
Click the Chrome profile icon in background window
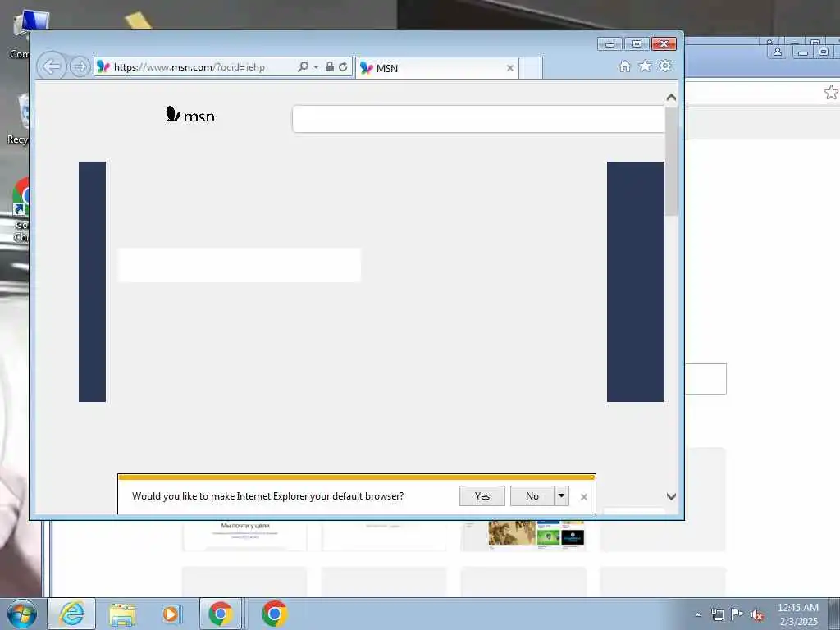778,52
